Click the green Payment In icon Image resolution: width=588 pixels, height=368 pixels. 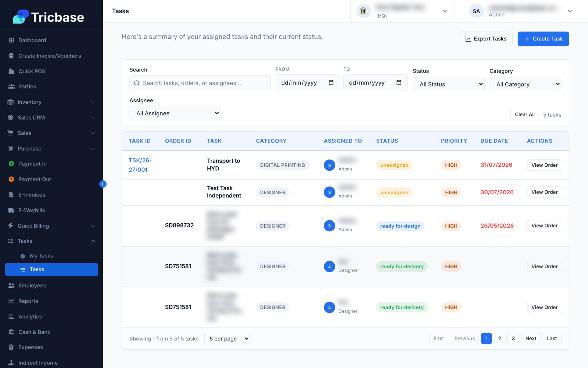[11, 164]
